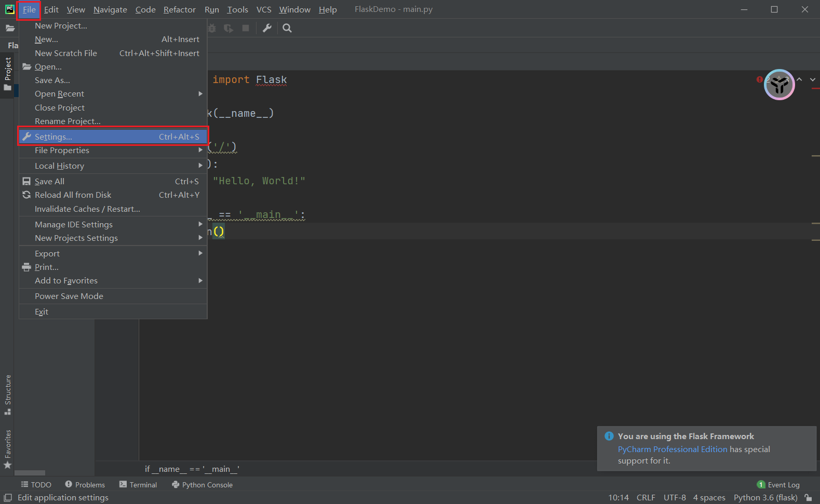The height and width of the screenshot is (504, 820).
Task: Select New Project... from File menu
Action: click(x=113, y=25)
